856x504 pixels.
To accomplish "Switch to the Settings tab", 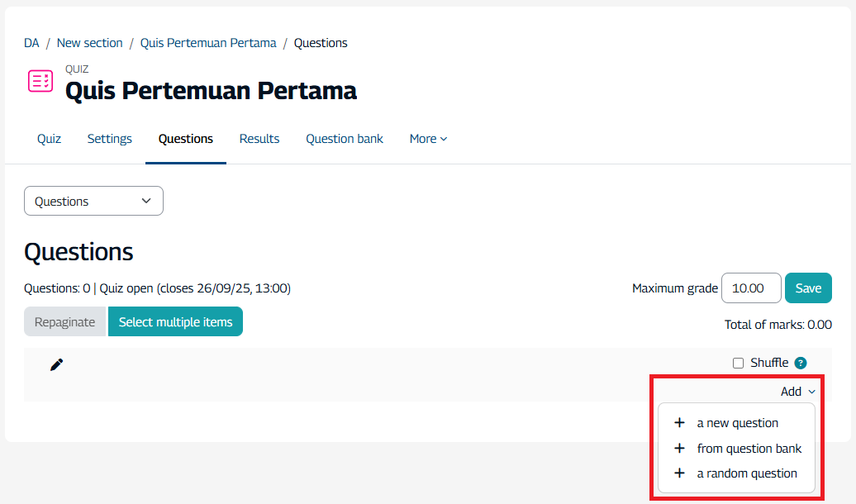I will click(110, 139).
